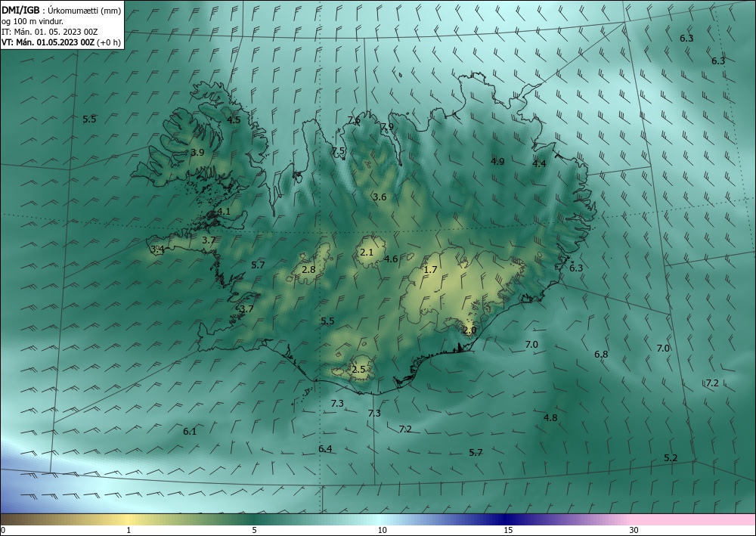
Task: Click the 4.9 map value
Action: 497,161
